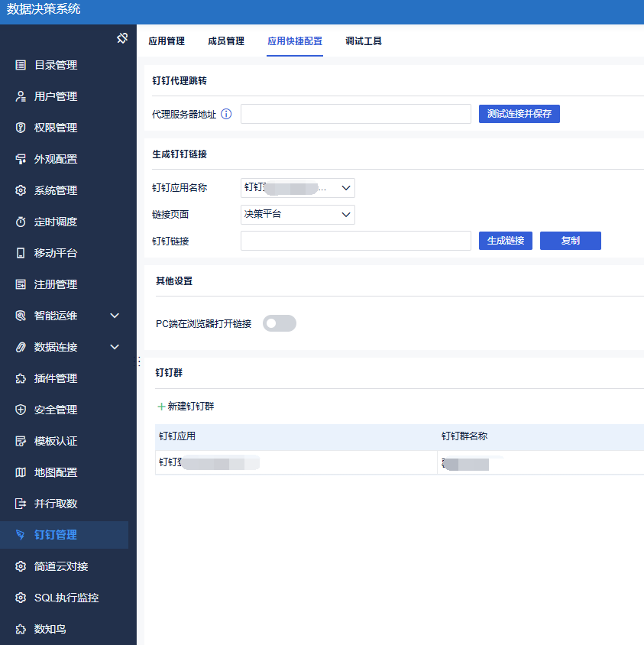Click the sidebar collapse drag handle dots
Viewport: 644px width, 645px height.
coord(139,361)
